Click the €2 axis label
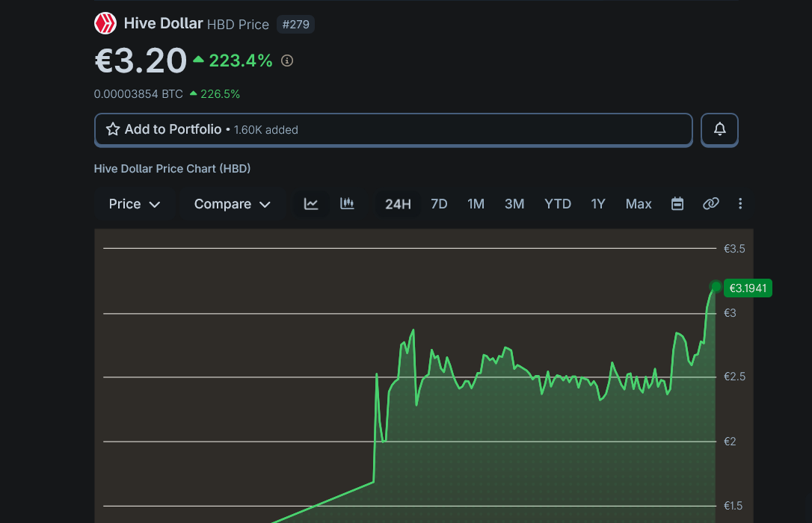The height and width of the screenshot is (523, 812). click(730, 442)
